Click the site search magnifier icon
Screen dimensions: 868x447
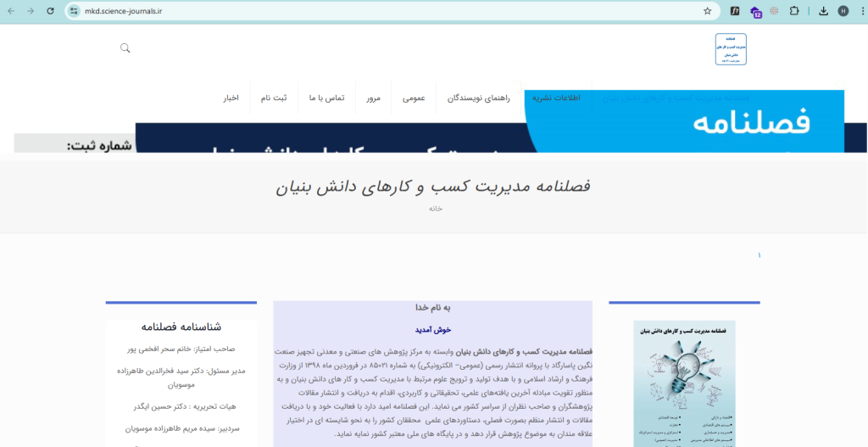click(x=125, y=48)
